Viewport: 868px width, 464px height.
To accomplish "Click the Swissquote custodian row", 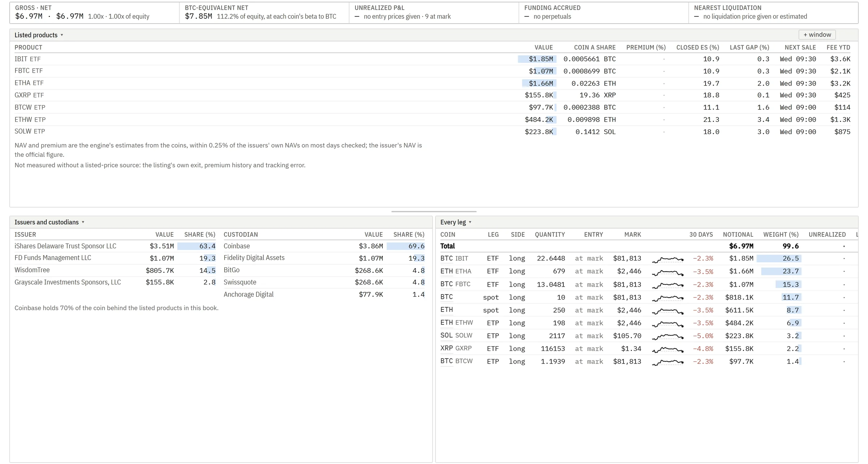I will point(324,282).
